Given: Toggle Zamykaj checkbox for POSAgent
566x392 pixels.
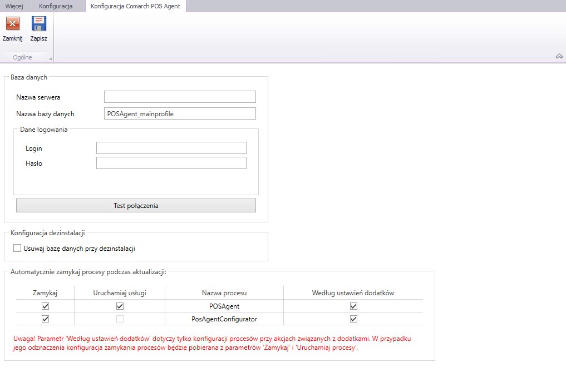Looking at the screenshot, I should (x=45, y=306).
